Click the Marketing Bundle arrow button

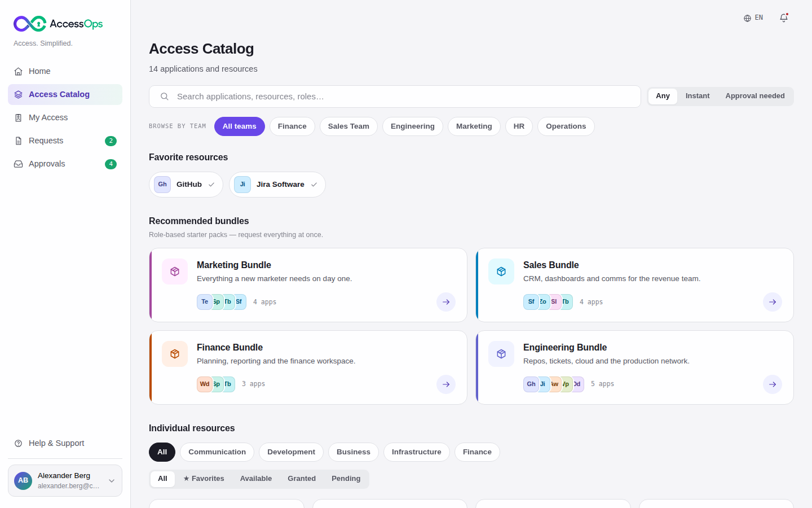446,302
